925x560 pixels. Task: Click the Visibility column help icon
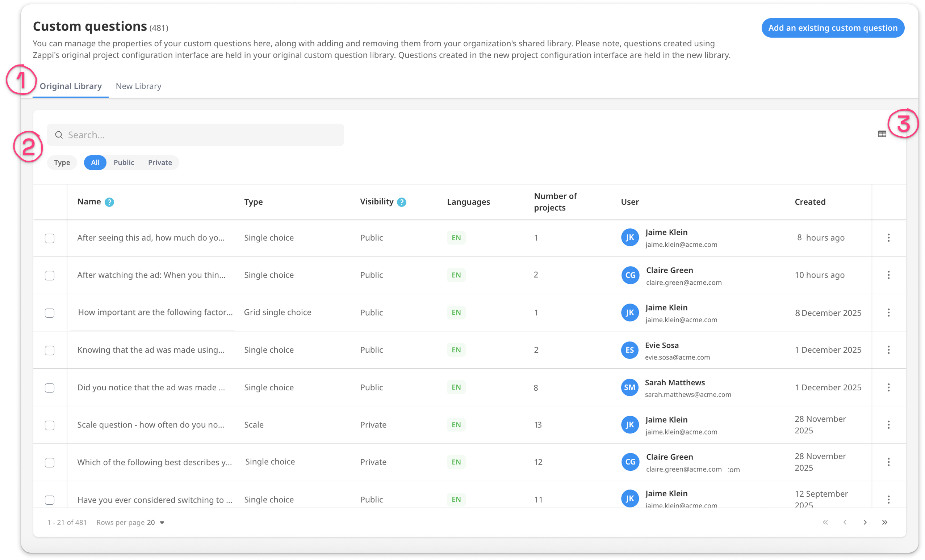(401, 202)
